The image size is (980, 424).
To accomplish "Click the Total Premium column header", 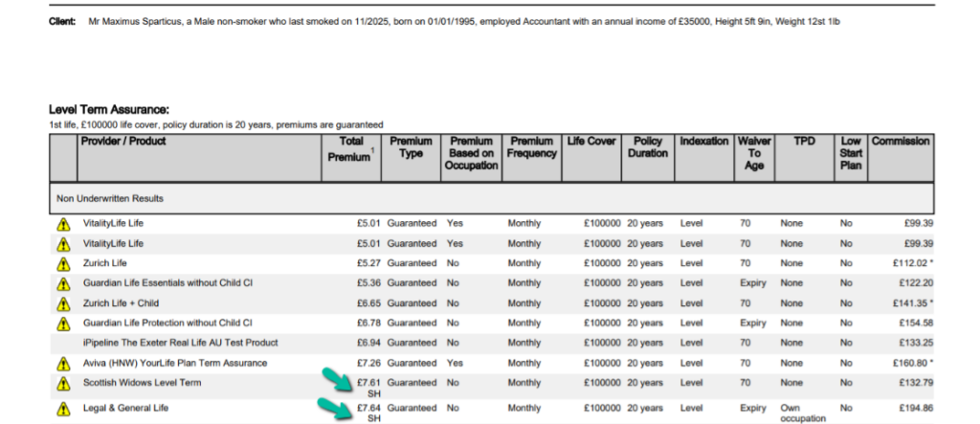I will pos(351,149).
